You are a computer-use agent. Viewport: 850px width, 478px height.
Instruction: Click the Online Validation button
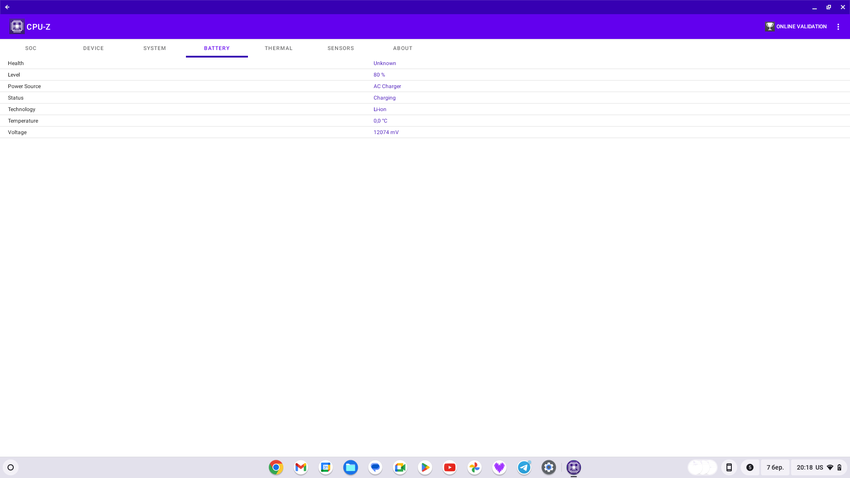(796, 27)
